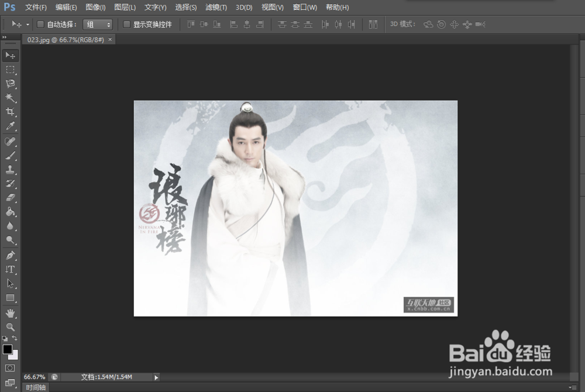Distribute right edges icon
This screenshot has height=392, width=585.
pos(352,25)
